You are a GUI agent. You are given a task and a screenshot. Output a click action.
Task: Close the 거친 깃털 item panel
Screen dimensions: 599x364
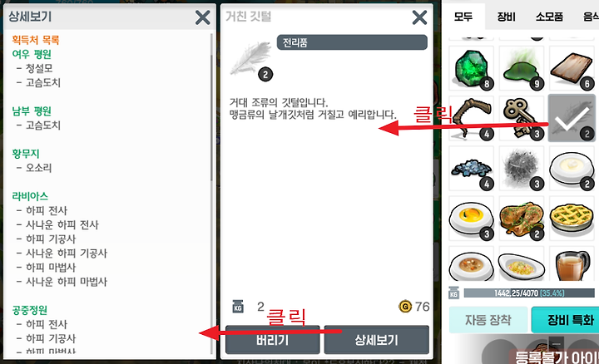pos(419,17)
